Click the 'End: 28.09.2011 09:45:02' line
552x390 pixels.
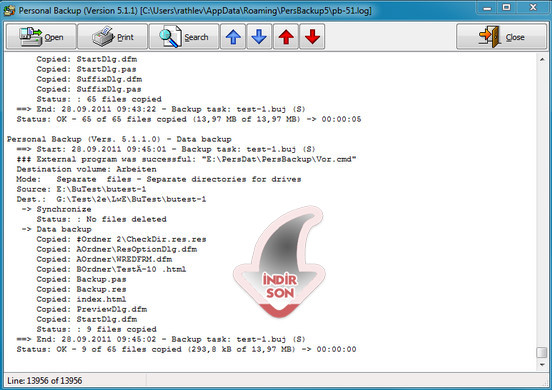pos(161,339)
